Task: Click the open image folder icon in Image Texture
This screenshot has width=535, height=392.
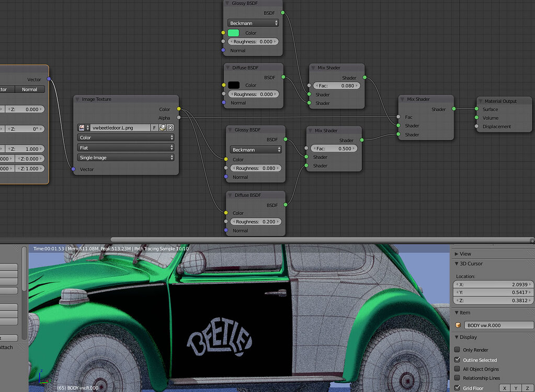Action: click(163, 128)
